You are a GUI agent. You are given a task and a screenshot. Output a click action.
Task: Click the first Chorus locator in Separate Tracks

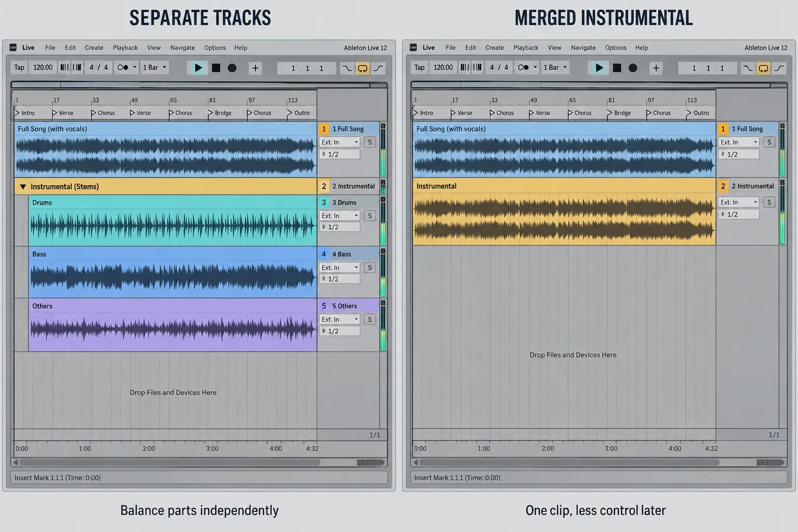pos(103,113)
